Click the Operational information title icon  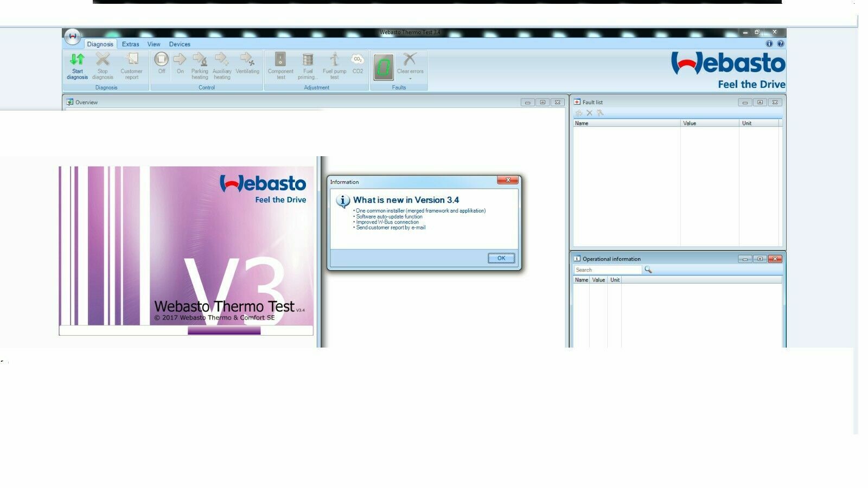(577, 259)
